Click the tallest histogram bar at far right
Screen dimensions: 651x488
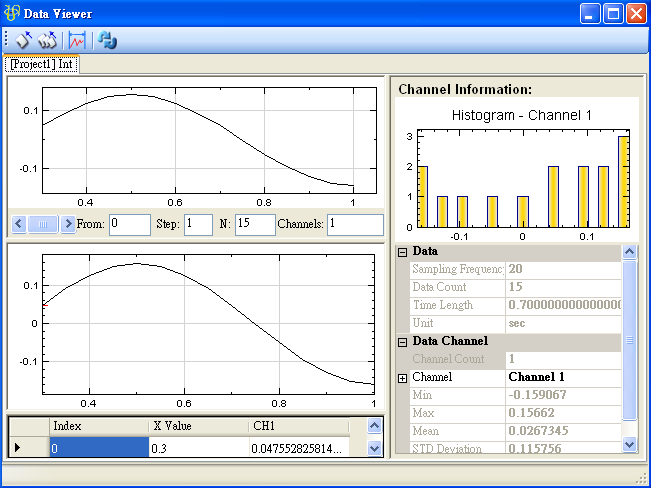point(624,181)
